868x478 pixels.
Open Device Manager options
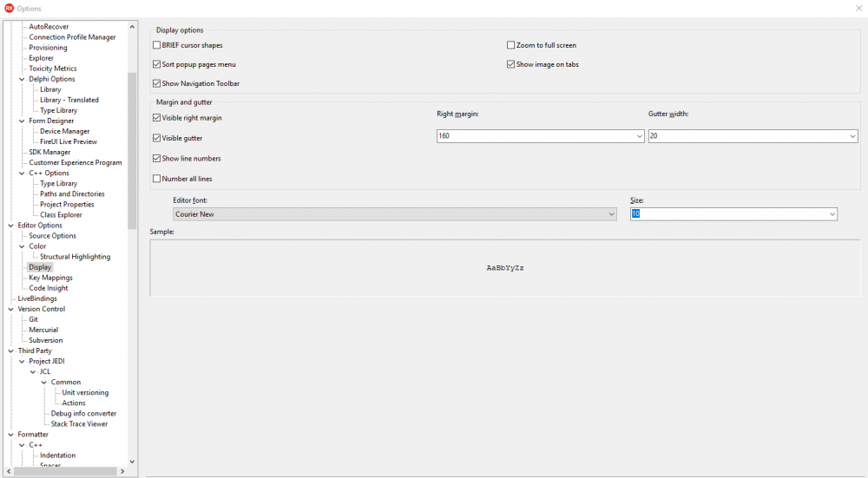[65, 132]
